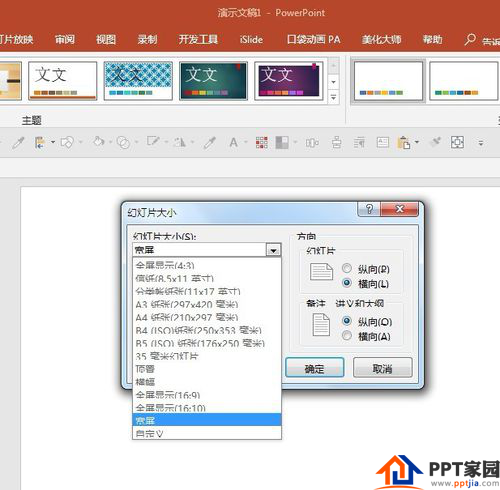This screenshot has width=500, height=490.
Task: Expand the theme gallery more button
Action: point(333,98)
